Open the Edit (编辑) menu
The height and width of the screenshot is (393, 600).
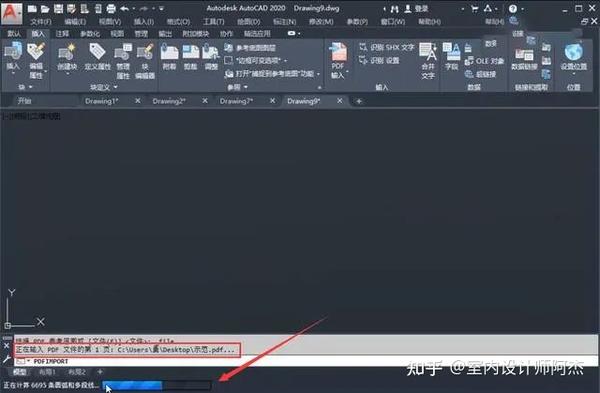tap(75, 22)
